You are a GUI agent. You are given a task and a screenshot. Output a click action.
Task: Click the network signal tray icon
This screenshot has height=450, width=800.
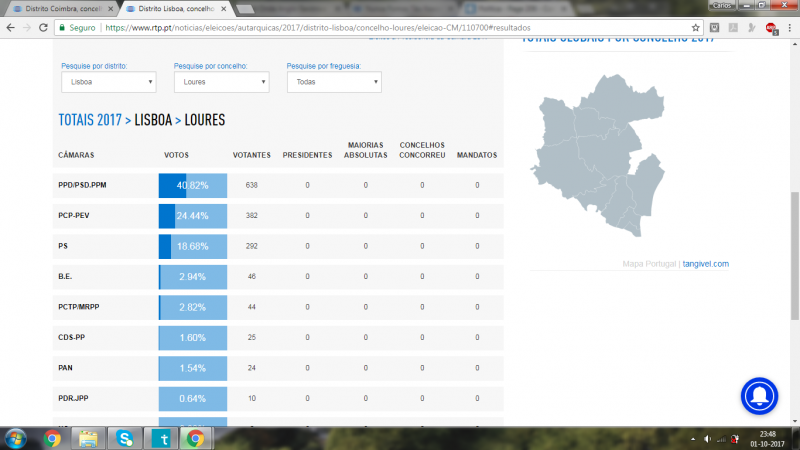pos(721,439)
